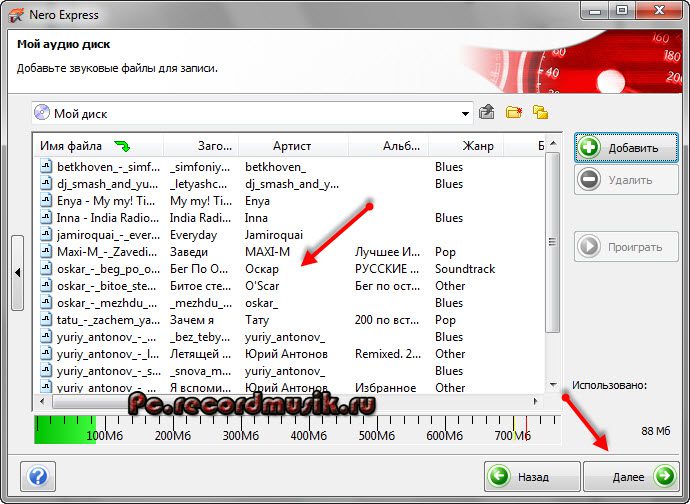The width and height of the screenshot is (690, 504).
Task: Go back with the Назад button
Action: pyautogui.click(x=532, y=476)
